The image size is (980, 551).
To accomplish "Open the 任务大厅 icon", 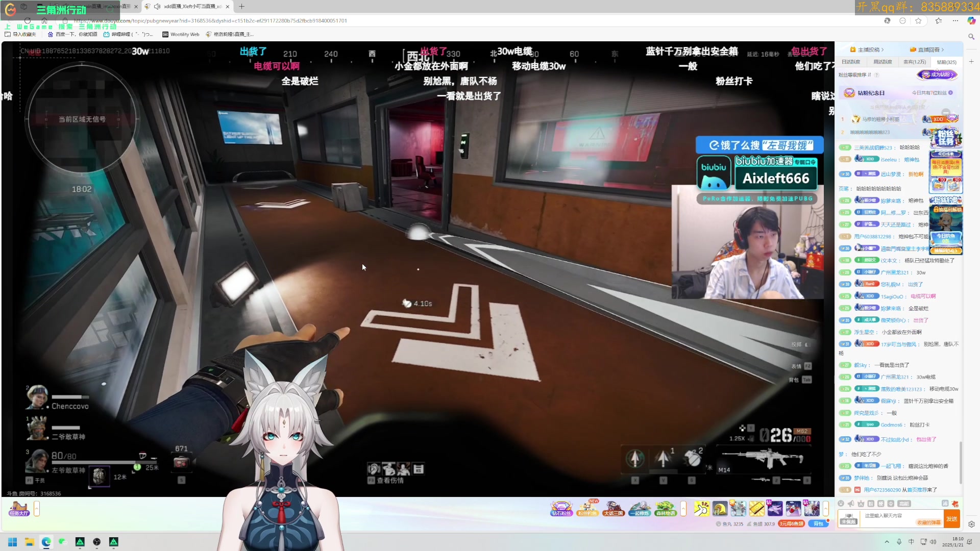I will [19, 508].
